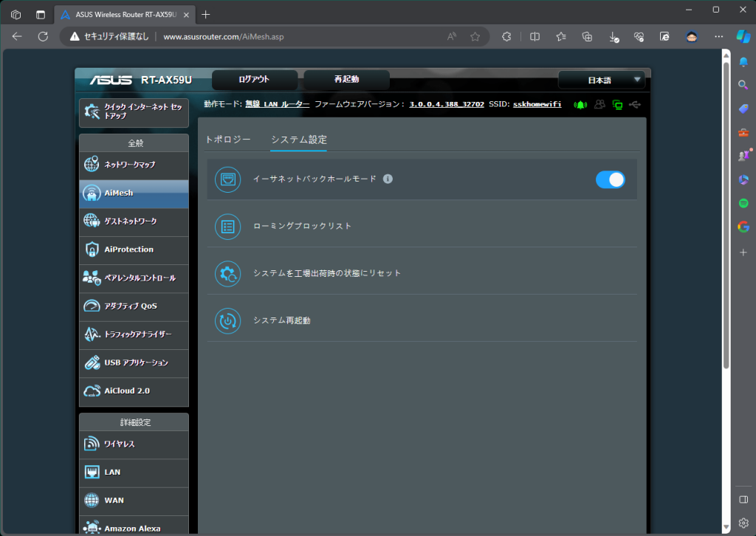
Task: Open ネットワークマップ in the sidebar
Action: point(134,165)
